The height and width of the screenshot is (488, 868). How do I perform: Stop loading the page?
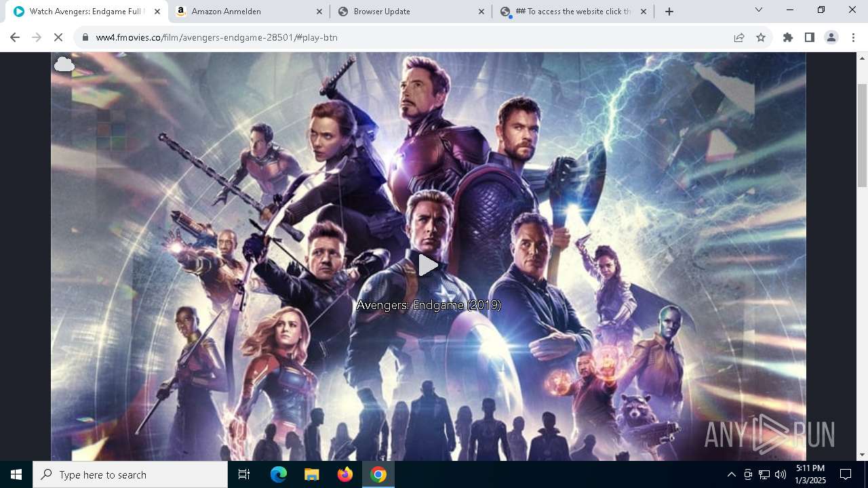click(x=58, y=37)
